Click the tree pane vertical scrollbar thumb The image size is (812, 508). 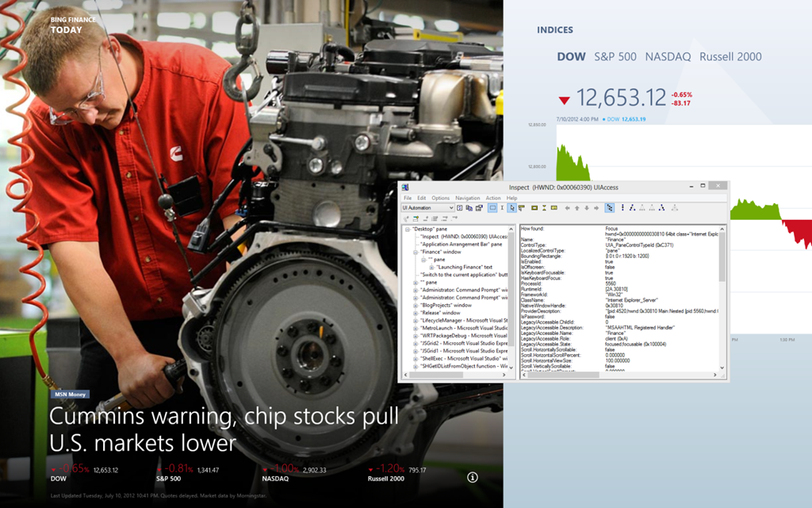511,289
